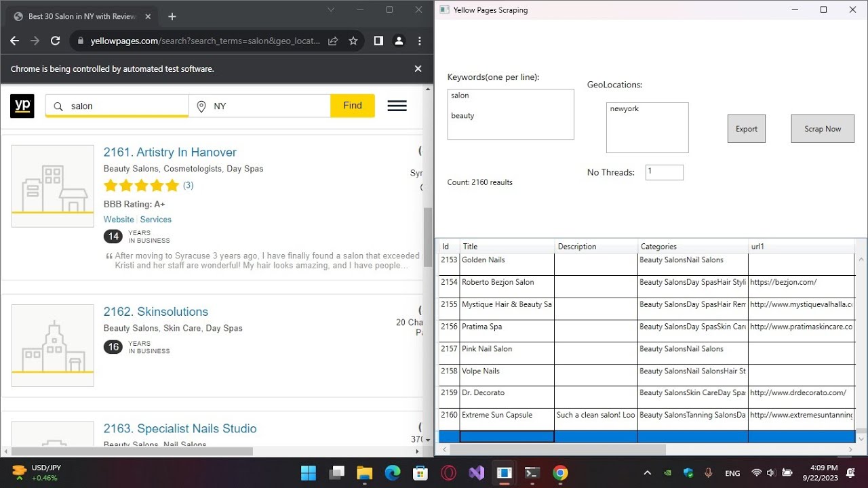Open Artistry In Hanover's Services link
The height and width of the screenshot is (488, 868).
click(x=156, y=220)
